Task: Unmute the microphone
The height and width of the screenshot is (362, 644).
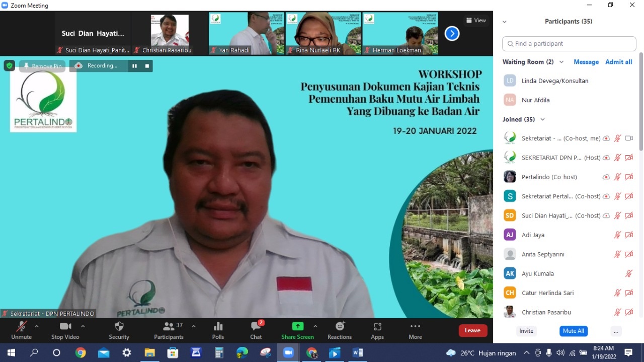Action: click(21, 327)
